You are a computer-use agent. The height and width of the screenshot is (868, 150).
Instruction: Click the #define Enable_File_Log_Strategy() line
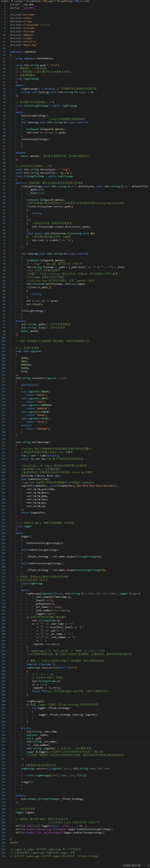pyautogui.click(x=60, y=833)
